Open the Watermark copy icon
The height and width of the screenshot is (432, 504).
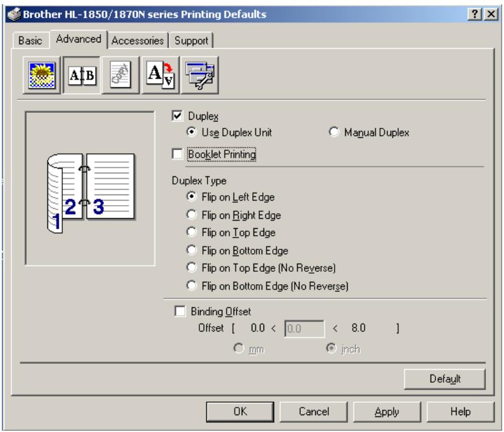120,75
